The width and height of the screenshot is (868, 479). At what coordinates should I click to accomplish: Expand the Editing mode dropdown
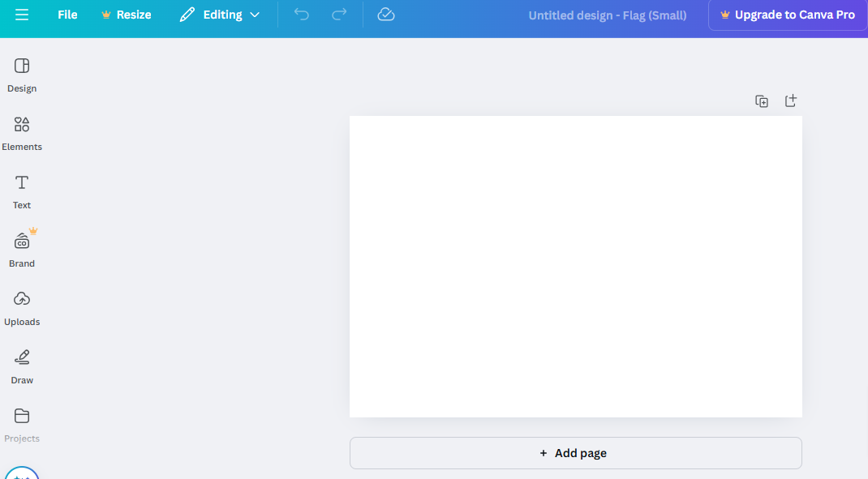tap(221, 15)
